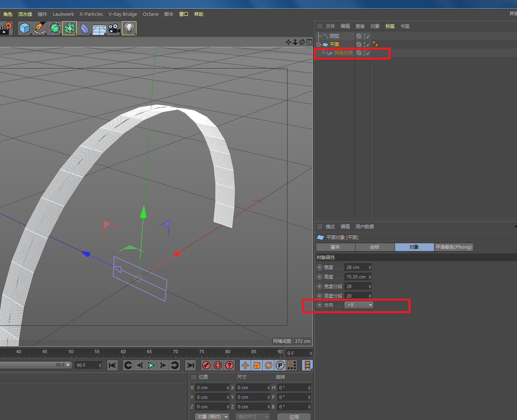Image resolution: width=517 pixels, height=420 pixels.
Task: Click the viewport zoom camera icon
Action: pyautogui.click(x=295, y=42)
